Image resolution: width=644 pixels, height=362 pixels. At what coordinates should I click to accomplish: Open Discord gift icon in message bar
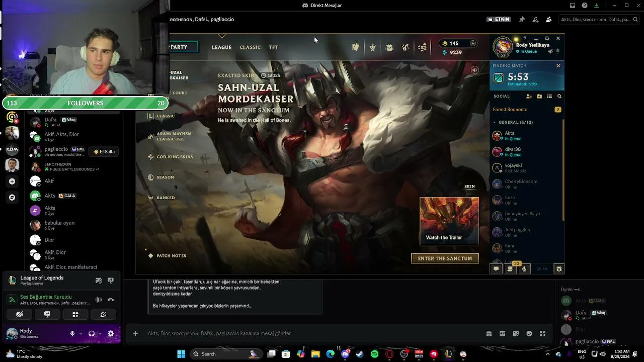[x=489, y=333]
